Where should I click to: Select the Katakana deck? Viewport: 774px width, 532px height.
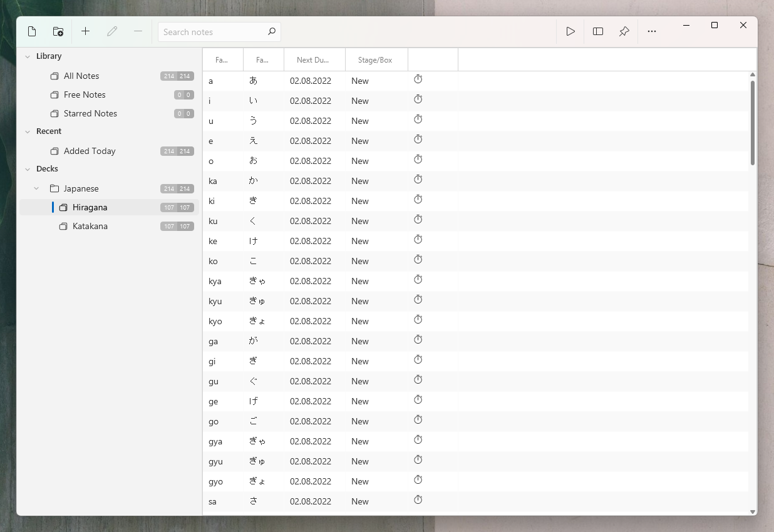pos(91,226)
